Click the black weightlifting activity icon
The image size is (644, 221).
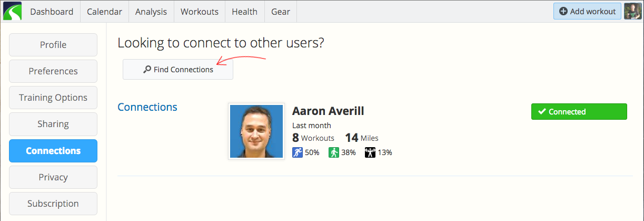370,152
